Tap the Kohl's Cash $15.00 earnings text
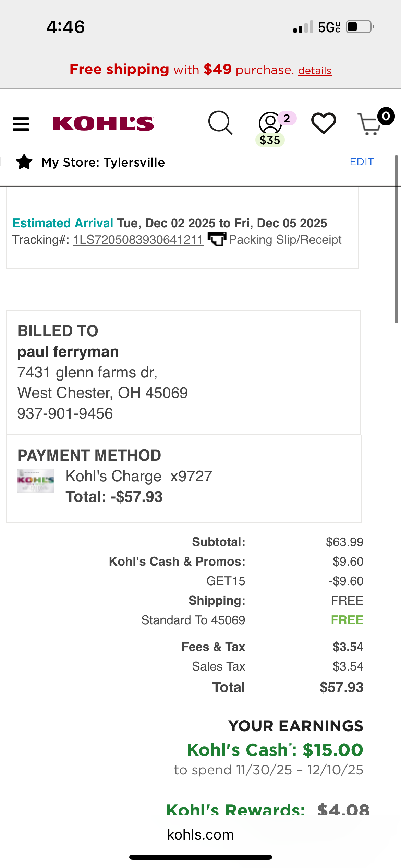Image resolution: width=401 pixels, height=868 pixels. 275,750
